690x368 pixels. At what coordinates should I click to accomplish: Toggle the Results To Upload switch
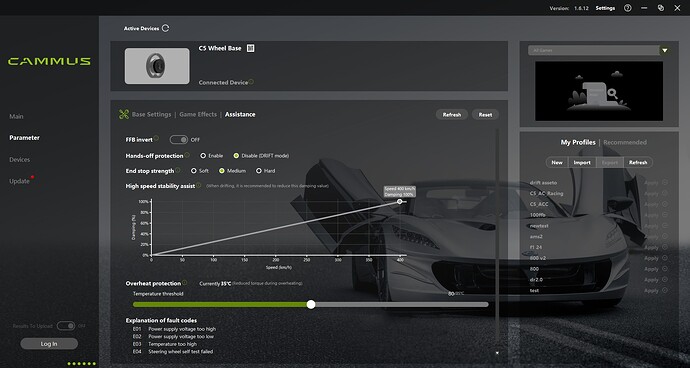point(66,326)
